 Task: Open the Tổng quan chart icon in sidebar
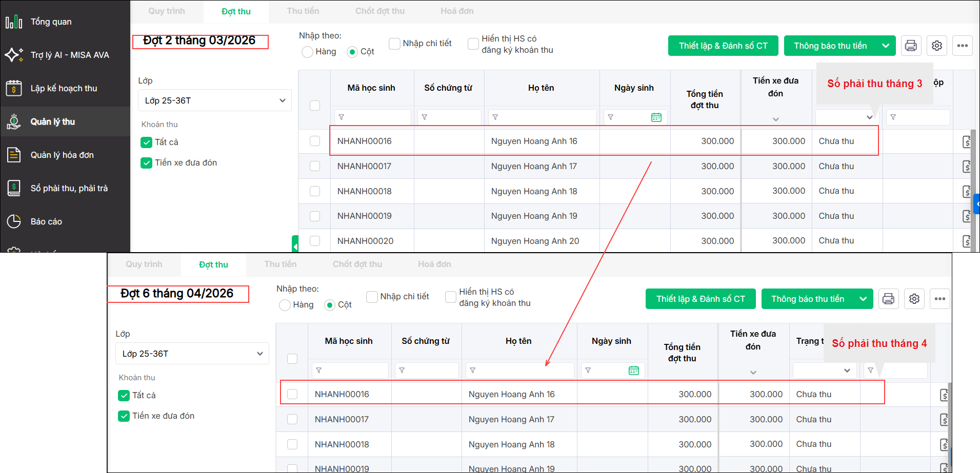pos(14,22)
